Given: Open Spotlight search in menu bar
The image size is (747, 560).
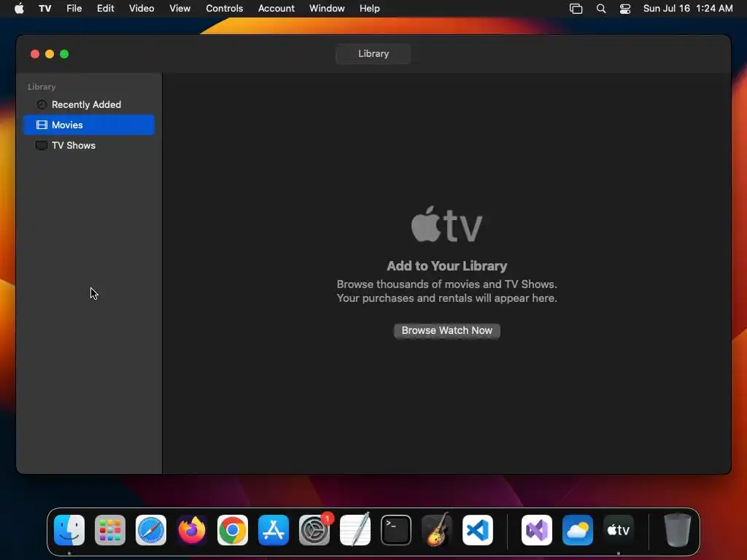Looking at the screenshot, I should 601,9.
